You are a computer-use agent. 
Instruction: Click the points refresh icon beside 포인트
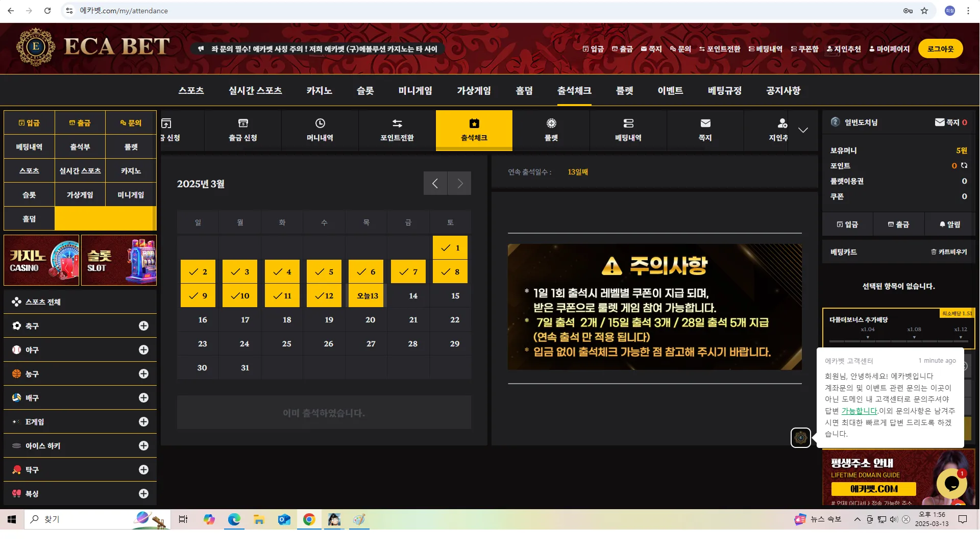(x=964, y=165)
